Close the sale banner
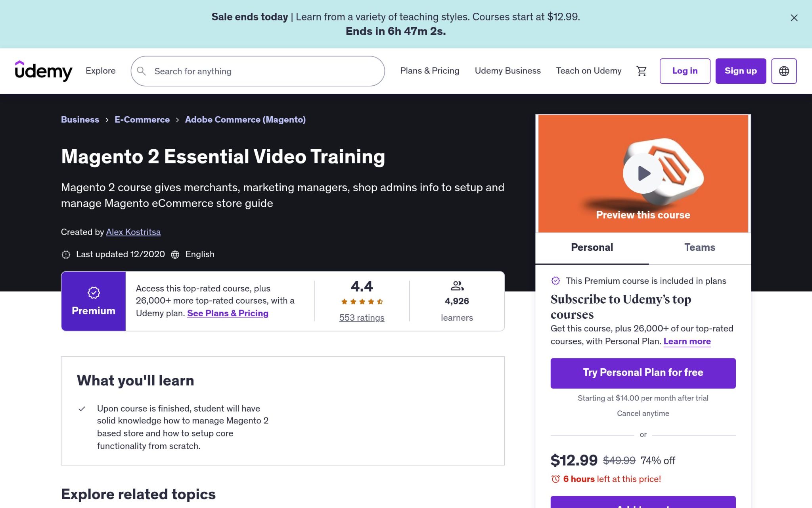The height and width of the screenshot is (508, 812). tap(794, 18)
